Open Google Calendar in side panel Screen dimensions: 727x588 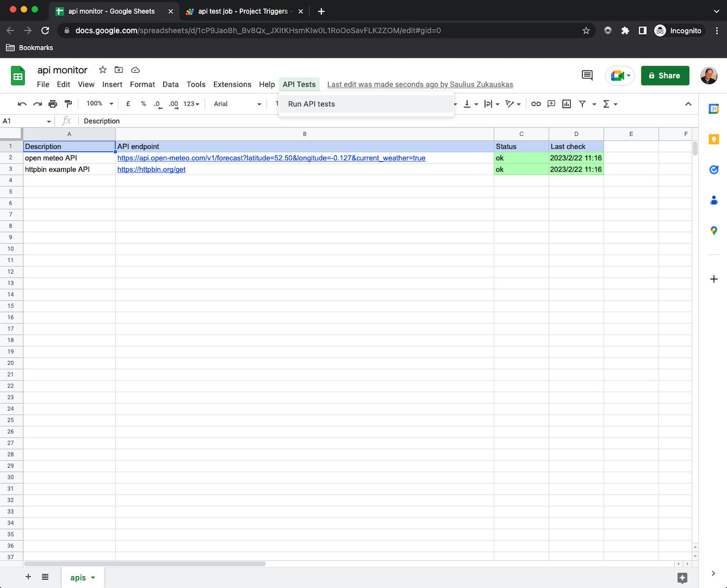714,109
